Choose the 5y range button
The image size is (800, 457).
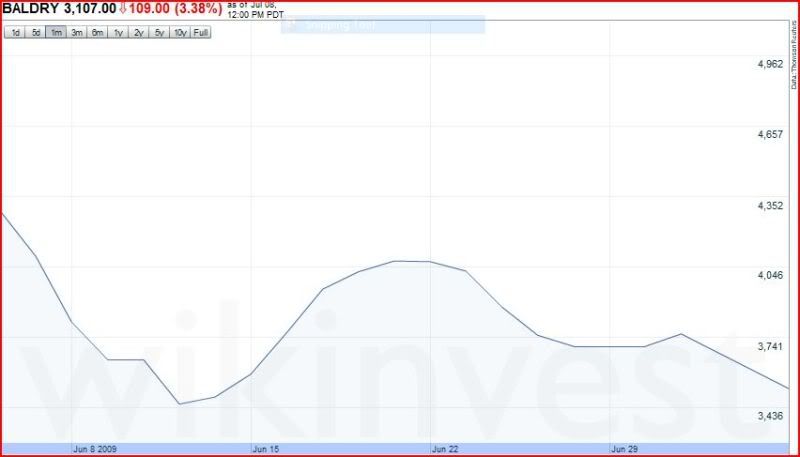[159, 33]
